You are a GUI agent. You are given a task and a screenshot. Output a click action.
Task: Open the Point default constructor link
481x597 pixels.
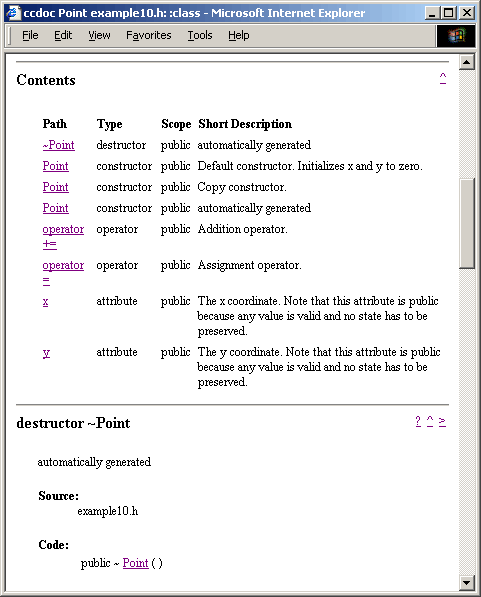(56, 166)
